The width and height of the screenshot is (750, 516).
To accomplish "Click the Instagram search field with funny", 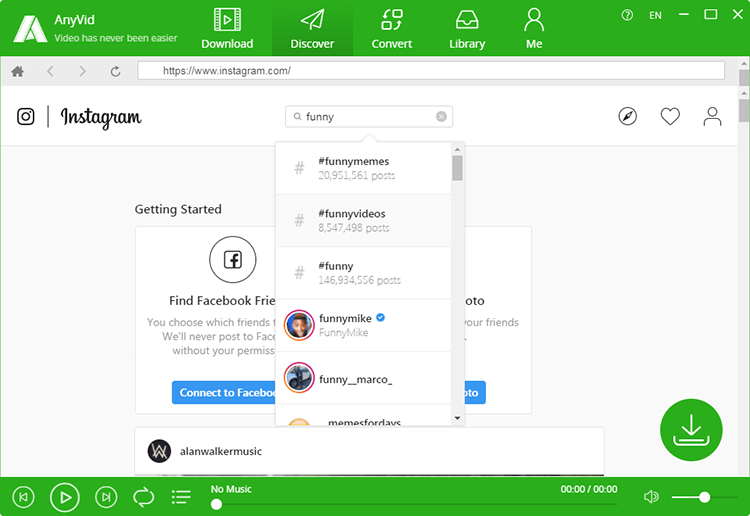I will coord(369,117).
